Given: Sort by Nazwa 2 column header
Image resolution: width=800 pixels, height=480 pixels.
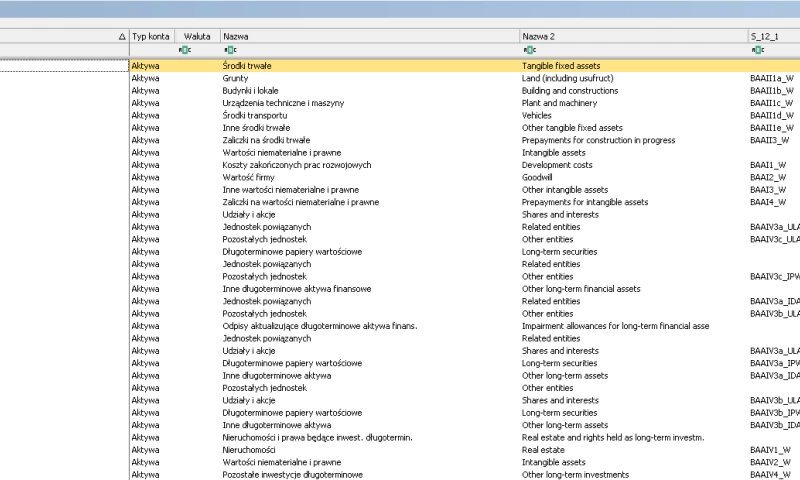Looking at the screenshot, I should tap(634, 37).
